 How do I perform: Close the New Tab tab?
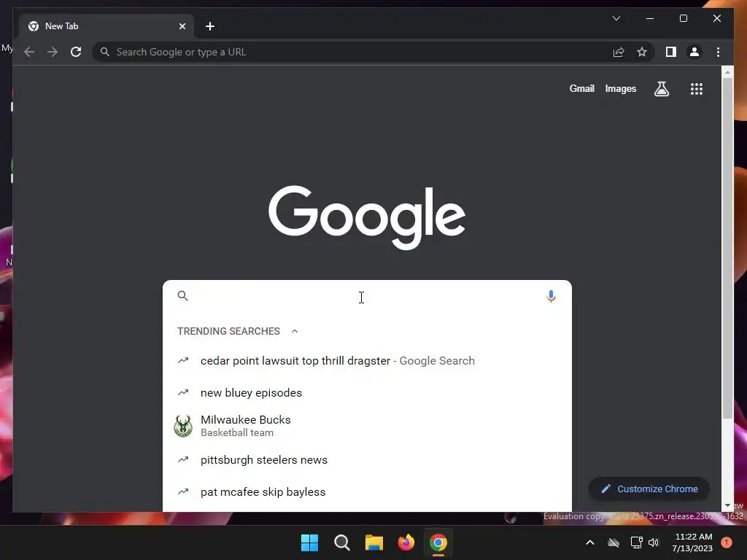click(x=182, y=26)
